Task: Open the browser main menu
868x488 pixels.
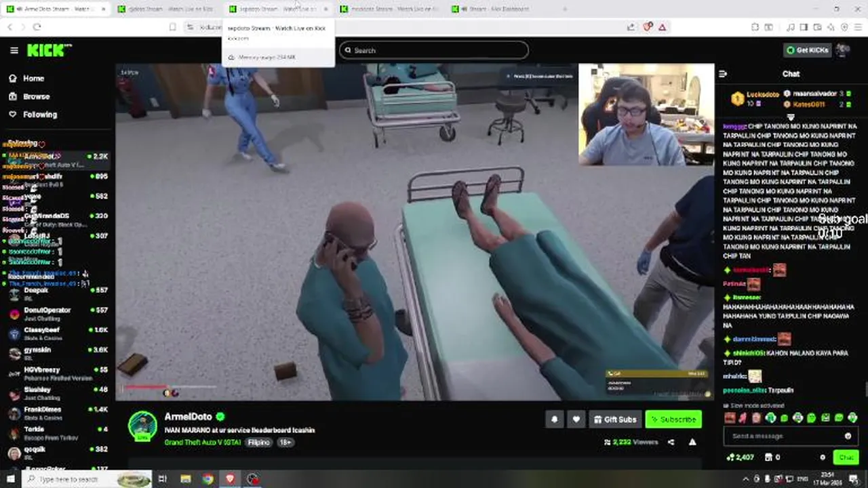Action: (858, 27)
